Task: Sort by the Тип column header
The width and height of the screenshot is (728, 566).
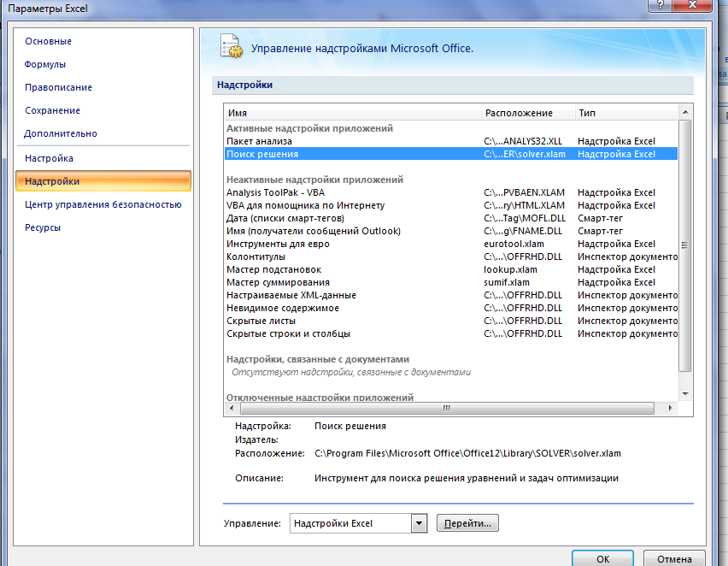Action: pos(627,113)
